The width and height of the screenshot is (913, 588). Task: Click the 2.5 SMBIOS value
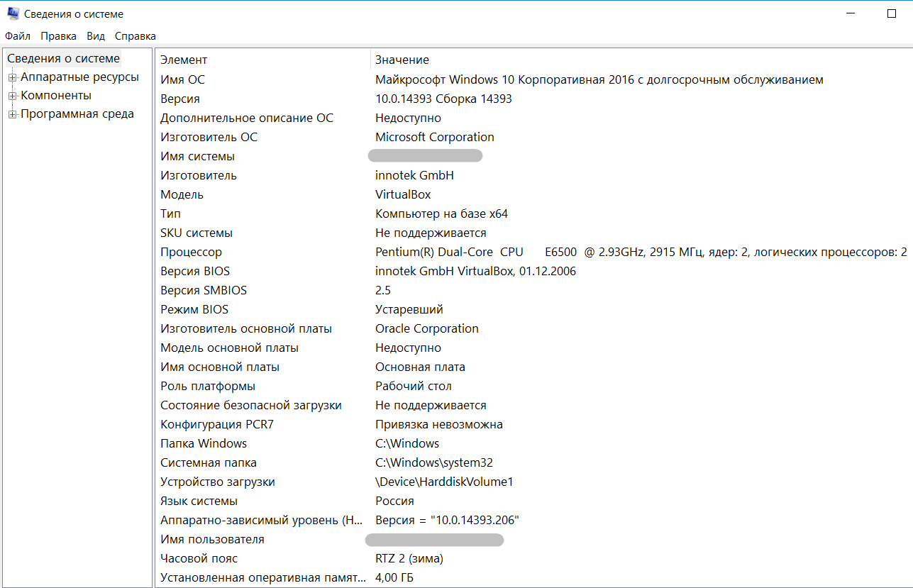383,290
